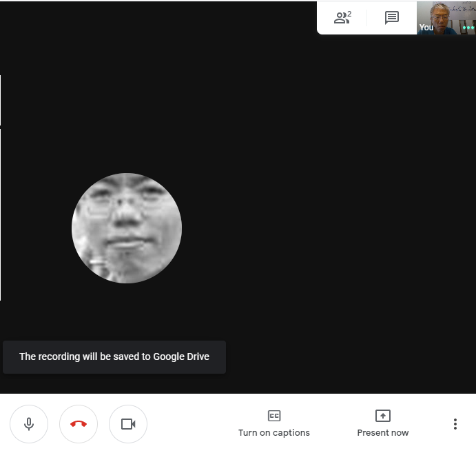Open the chat panel

pos(391,17)
